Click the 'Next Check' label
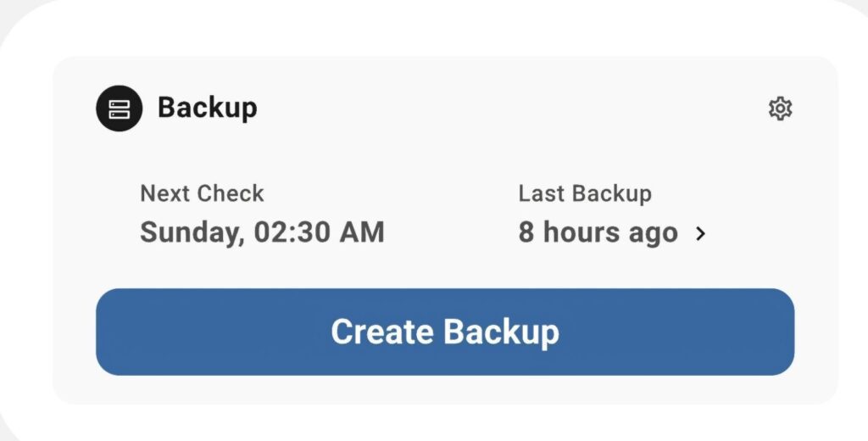The width and height of the screenshot is (868, 441). click(x=202, y=193)
